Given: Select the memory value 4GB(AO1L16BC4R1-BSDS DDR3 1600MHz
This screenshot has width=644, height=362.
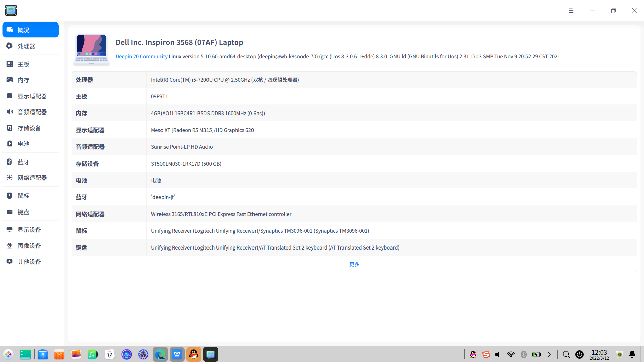Looking at the screenshot, I should click(208, 113).
